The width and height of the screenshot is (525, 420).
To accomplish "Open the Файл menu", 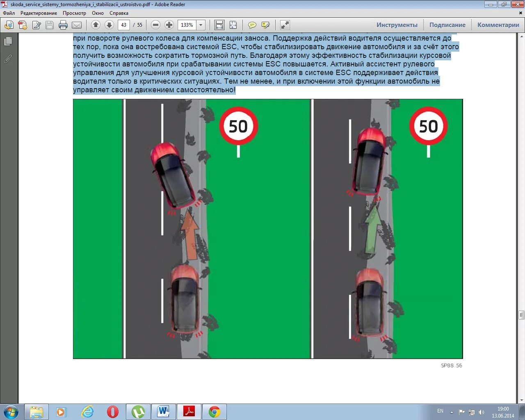I will [9, 13].
